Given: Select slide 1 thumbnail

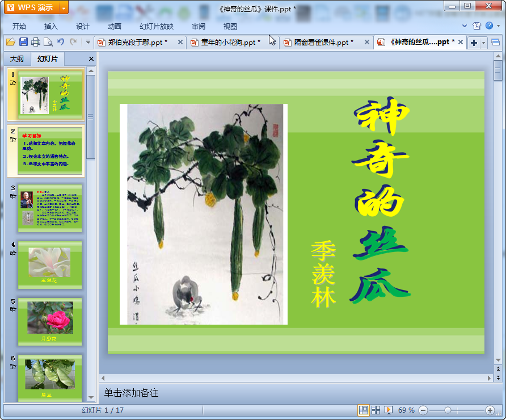Looking at the screenshot, I should pos(50,95).
